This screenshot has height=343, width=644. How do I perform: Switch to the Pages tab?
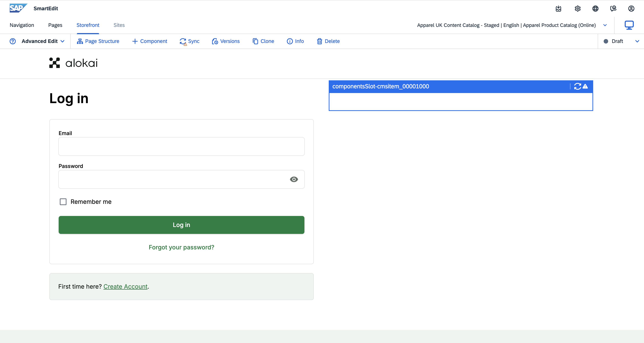[x=55, y=25]
